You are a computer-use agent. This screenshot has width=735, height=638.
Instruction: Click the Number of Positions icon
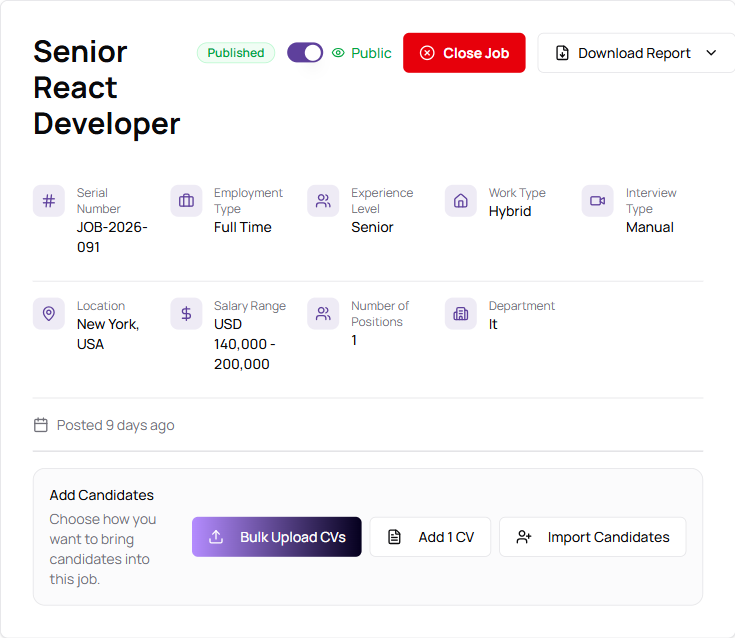[323, 314]
